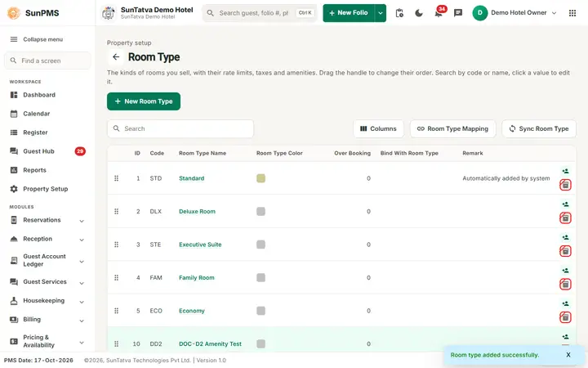This screenshot has width=588, height=368.
Task: Click the Deluxe Room gray color swatch
Action: click(261, 212)
